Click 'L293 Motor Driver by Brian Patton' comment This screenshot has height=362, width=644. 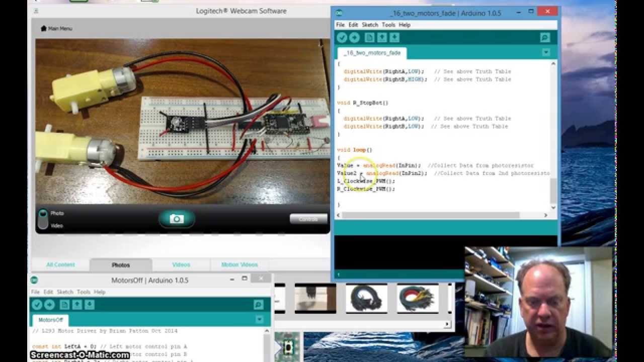pyautogui.click(x=105, y=331)
